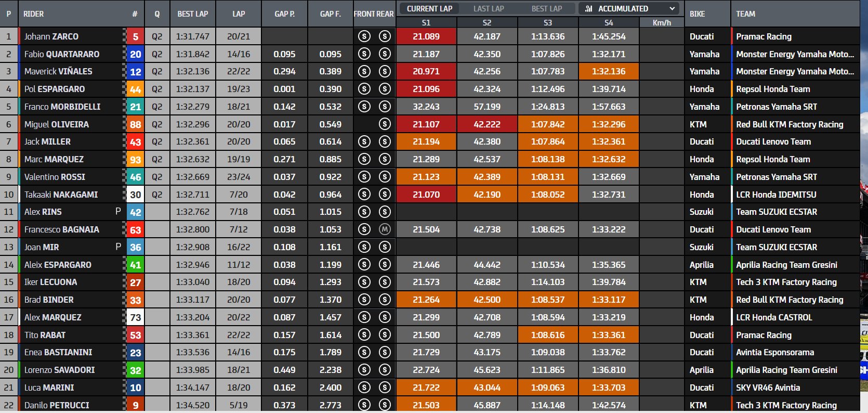
Task: Click the white number 30 badge for NAKAGAMI
Action: pyautogui.click(x=136, y=195)
